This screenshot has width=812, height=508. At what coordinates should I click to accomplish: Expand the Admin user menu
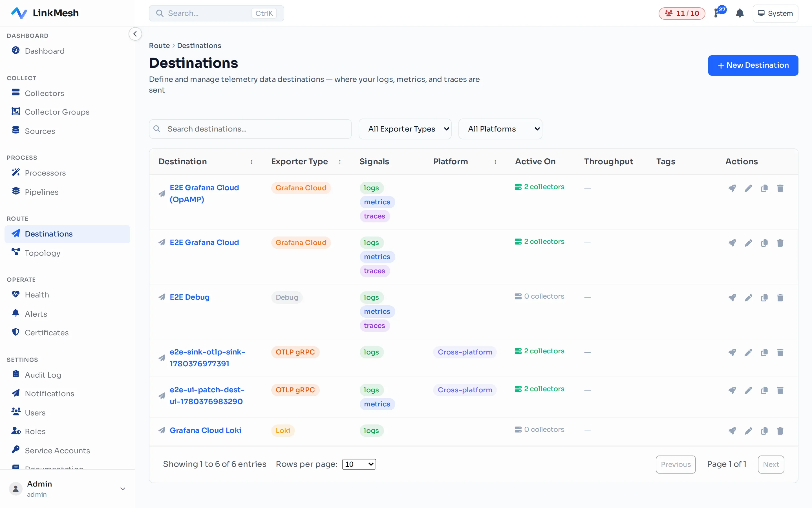tap(67, 489)
